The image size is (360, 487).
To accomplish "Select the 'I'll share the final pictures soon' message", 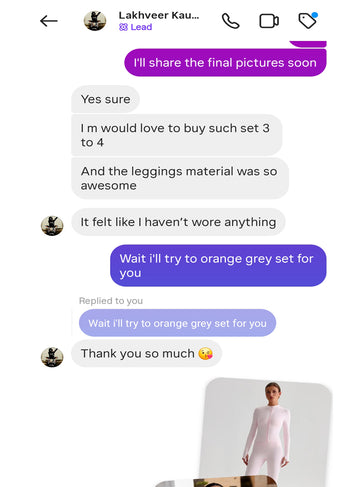I will coord(225,63).
